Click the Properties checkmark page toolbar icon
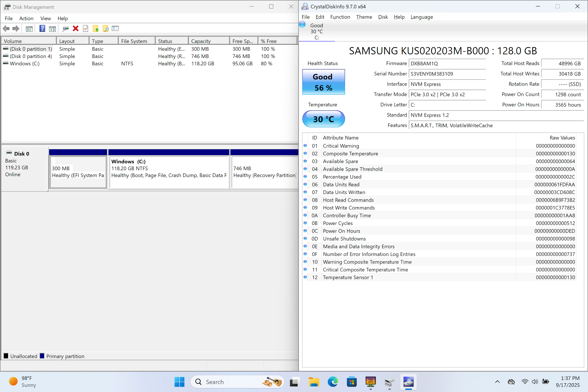Image resolution: width=588 pixels, height=392 pixels. click(x=86, y=29)
